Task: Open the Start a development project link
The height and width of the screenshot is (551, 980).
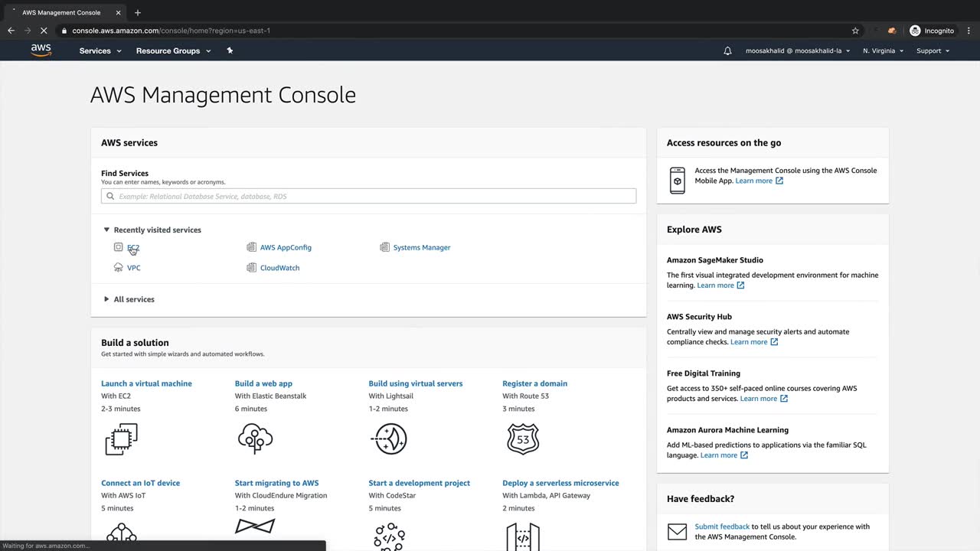Action: pyautogui.click(x=419, y=483)
